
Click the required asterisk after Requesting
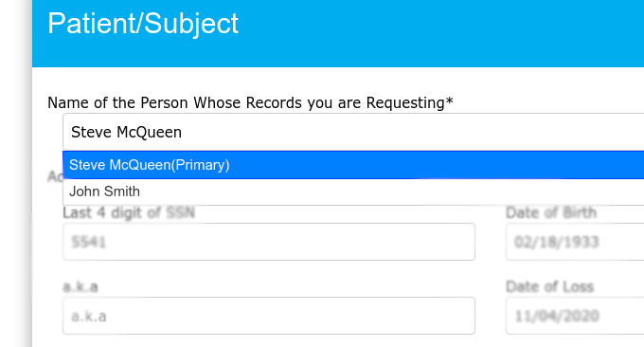[x=449, y=100]
